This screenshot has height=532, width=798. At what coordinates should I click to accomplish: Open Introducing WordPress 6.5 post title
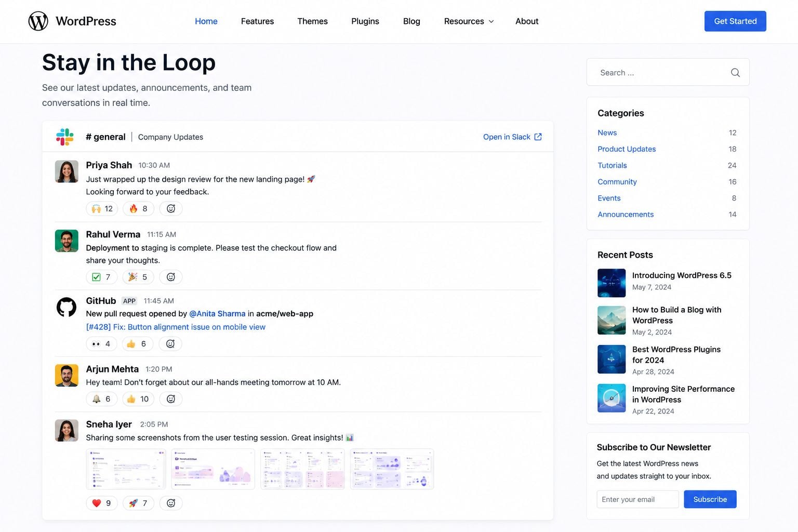tap(682, 275)
